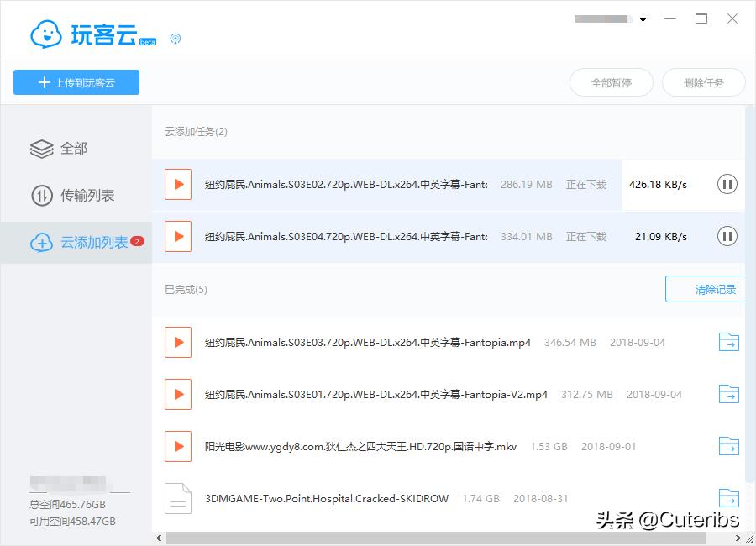756x546 pixels.
Task: Pause the S03E02 download with its circular pause control
Action: coord(727,184)
